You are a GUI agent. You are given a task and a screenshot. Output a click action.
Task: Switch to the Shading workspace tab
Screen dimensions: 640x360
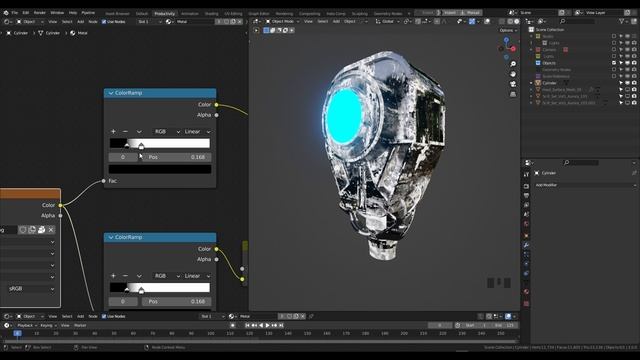211,13
